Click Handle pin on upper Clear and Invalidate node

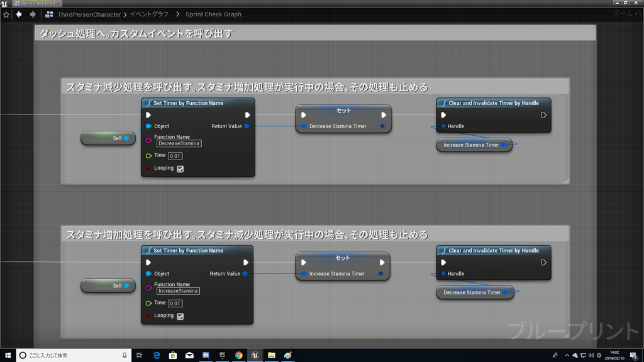pos(443,126)
